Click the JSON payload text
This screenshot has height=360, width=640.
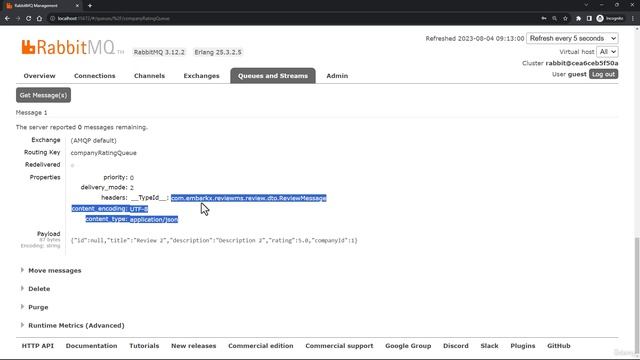[x=214, y=240]
